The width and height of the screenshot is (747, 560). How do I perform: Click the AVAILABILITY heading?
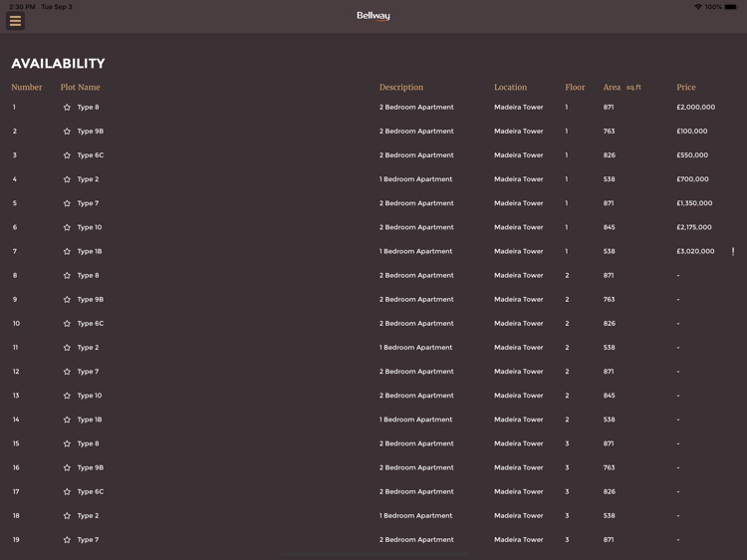pyautogui.click(x=58, y=64)
